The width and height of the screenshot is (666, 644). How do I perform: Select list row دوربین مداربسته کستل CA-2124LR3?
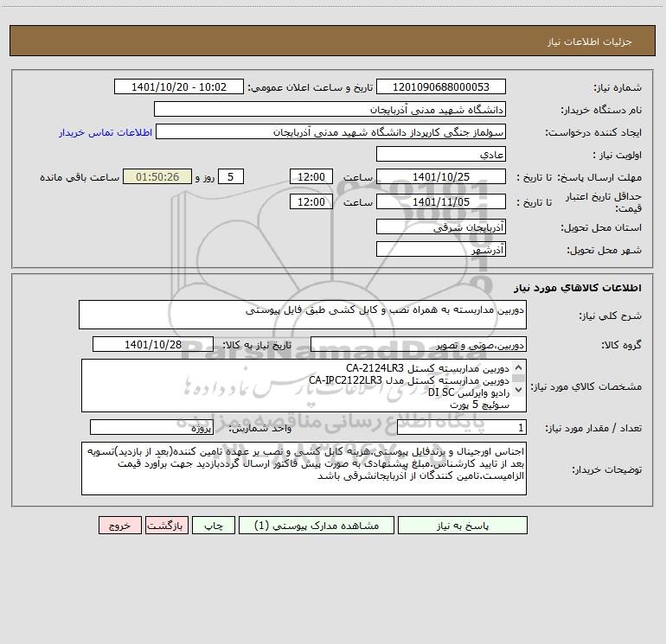[427, 368]
